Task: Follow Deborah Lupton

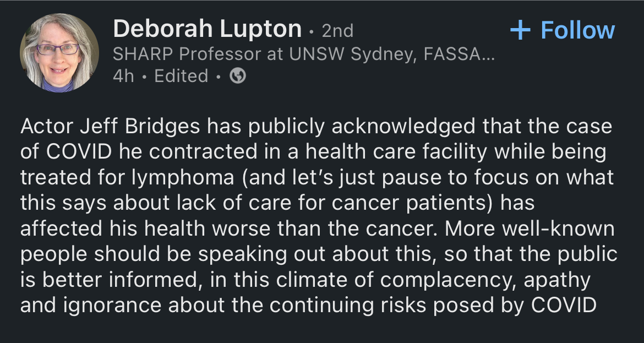Action: [563, 30]
